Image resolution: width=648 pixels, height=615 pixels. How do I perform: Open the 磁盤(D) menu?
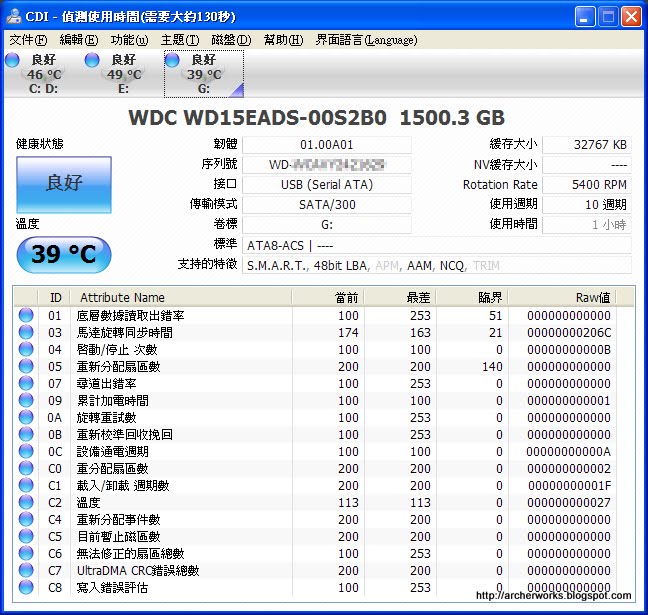coord(231,40)
